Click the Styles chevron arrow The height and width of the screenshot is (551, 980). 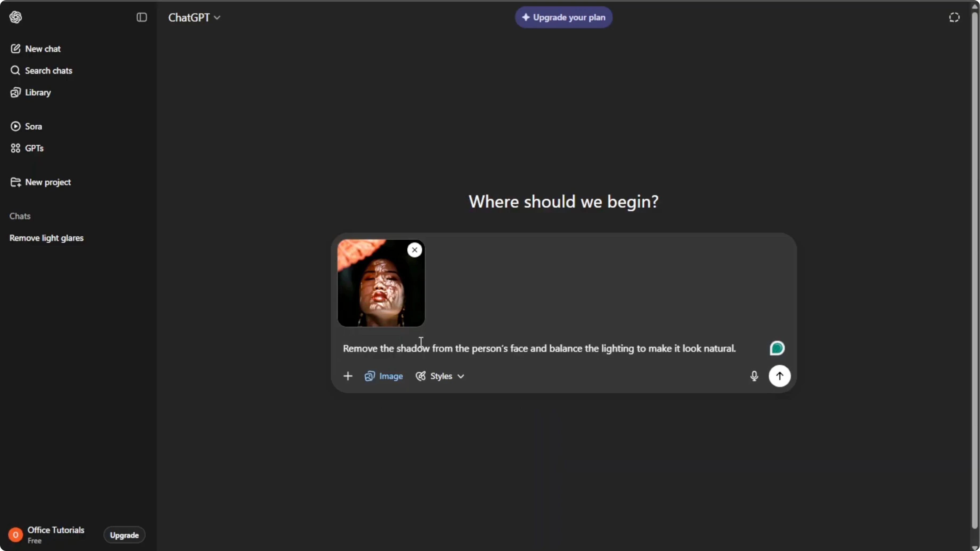(x=461, y=376)
